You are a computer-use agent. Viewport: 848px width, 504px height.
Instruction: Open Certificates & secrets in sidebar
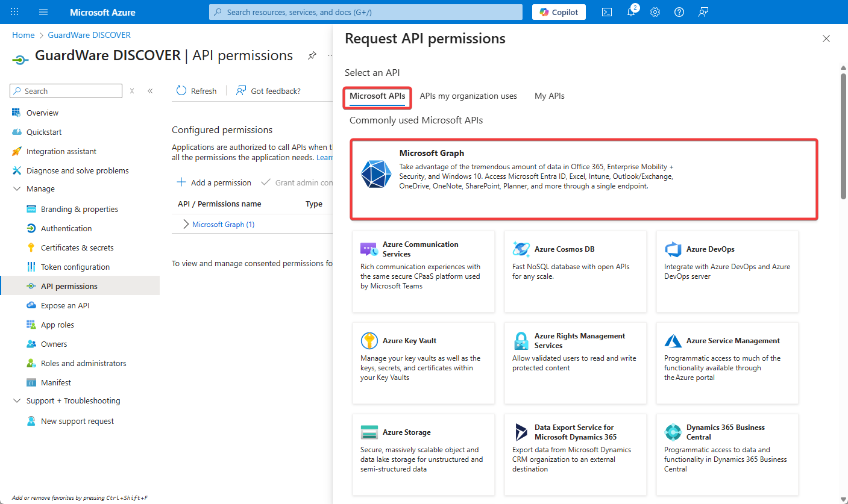77,248
